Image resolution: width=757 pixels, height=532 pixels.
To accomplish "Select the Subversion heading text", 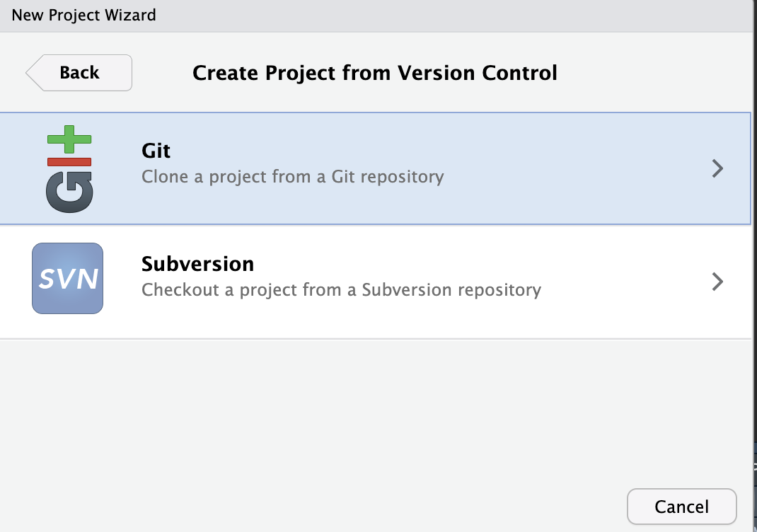I will [x=197, y=264].
